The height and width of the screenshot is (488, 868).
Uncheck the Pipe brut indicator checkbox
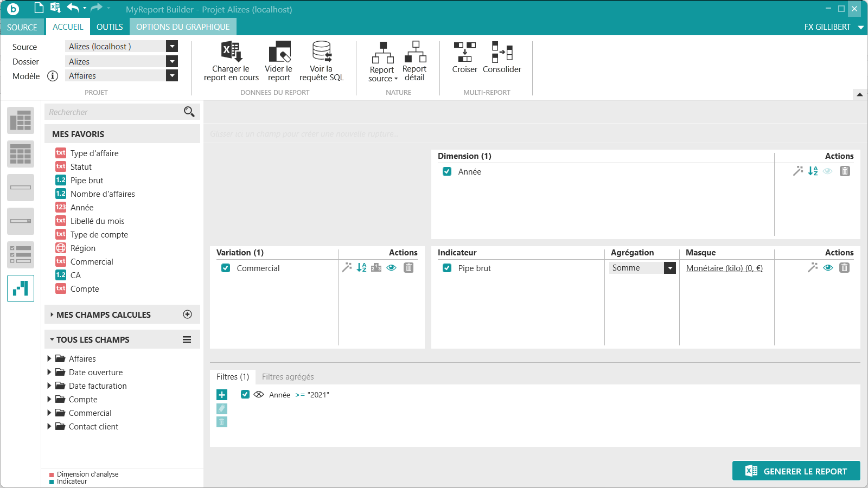pyautogui.click(x=447, y=268)
